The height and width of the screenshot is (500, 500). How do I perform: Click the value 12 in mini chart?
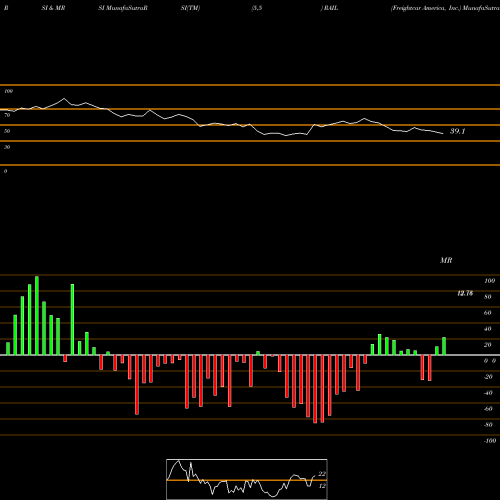coord(322,486)
